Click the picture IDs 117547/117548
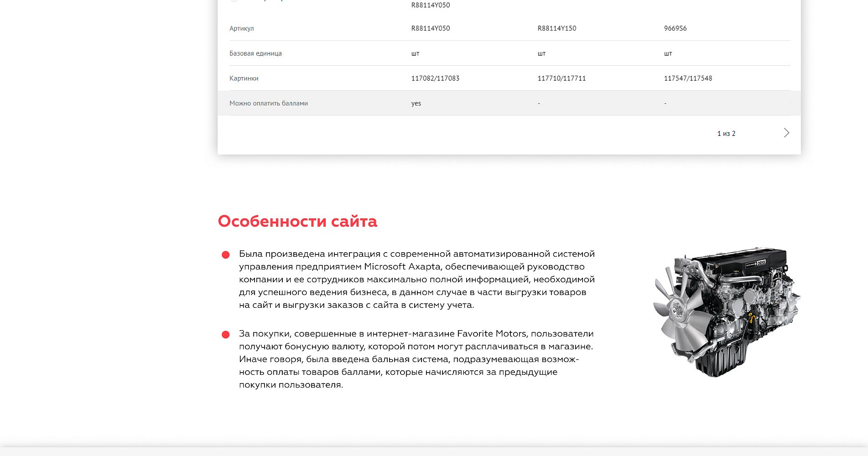The image size is (868, 456). [x=688, y=78]
